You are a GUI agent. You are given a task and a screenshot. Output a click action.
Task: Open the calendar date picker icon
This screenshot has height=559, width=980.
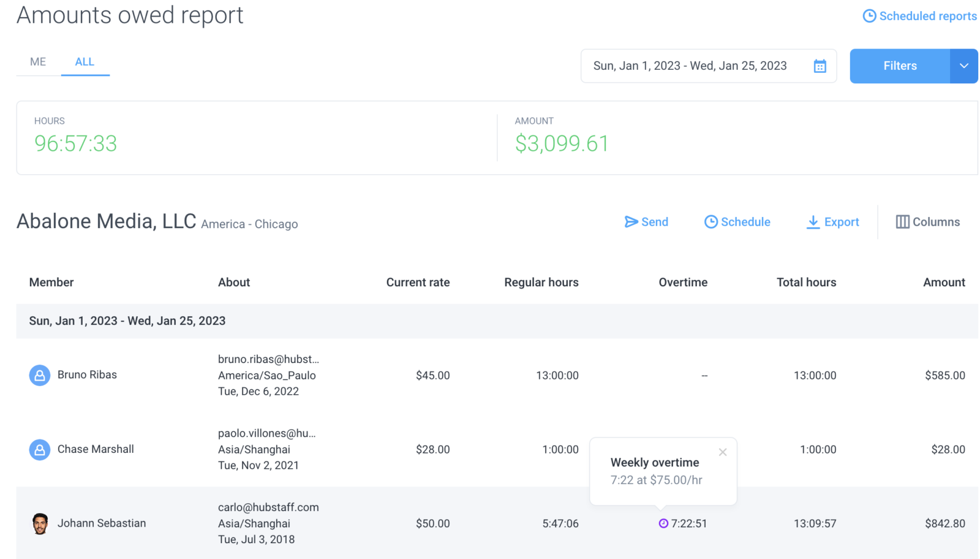pyautogui.click(x=820, y=66)
